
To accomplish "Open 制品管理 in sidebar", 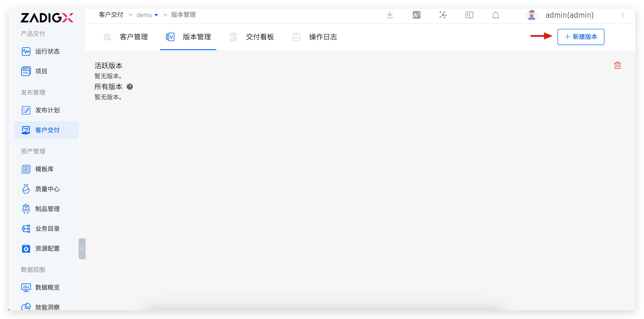I will click(47, 209).
